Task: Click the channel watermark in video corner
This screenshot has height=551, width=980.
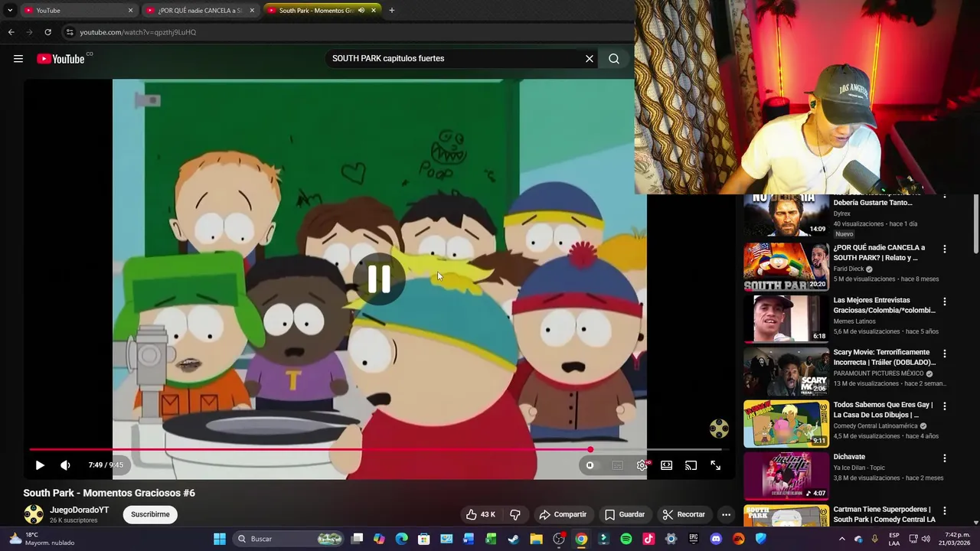Action: [x=719, y=429]
